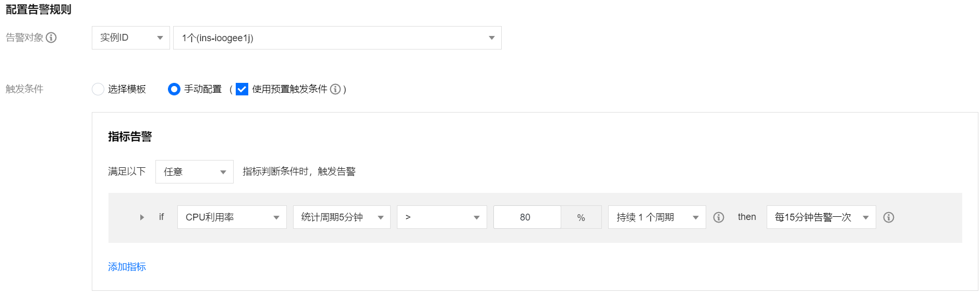Screen dimensions: 980x295
Task: Open the CPU利用率 metric dropdown
Action: [232, 217]
